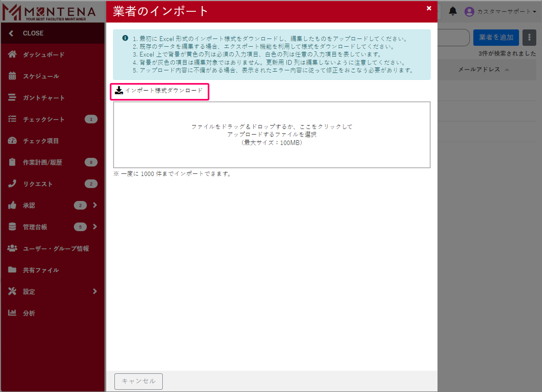Open ユーザー・グループ情報
Screen dimensions: 542x392
point(56,249)
